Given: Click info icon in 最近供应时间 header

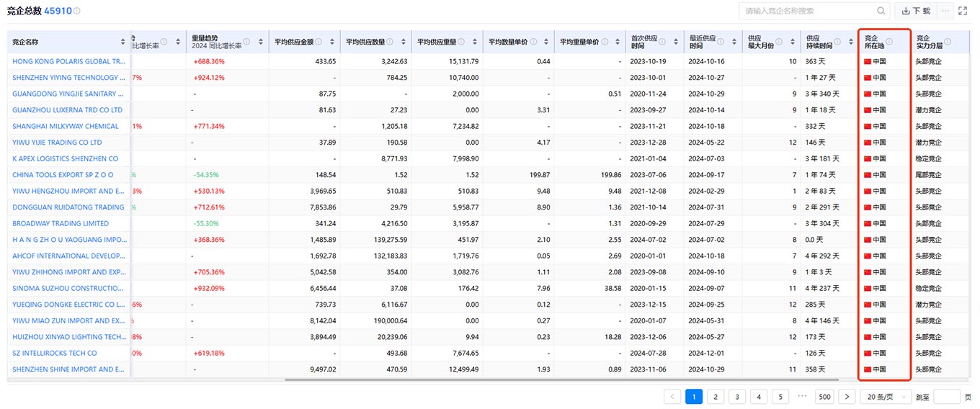Looking at the screenshot, I should tap(721, 42).
